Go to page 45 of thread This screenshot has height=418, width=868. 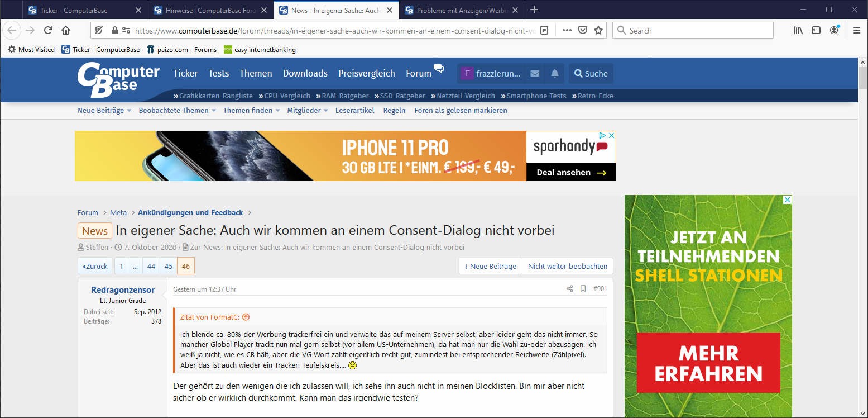[169, 266]
